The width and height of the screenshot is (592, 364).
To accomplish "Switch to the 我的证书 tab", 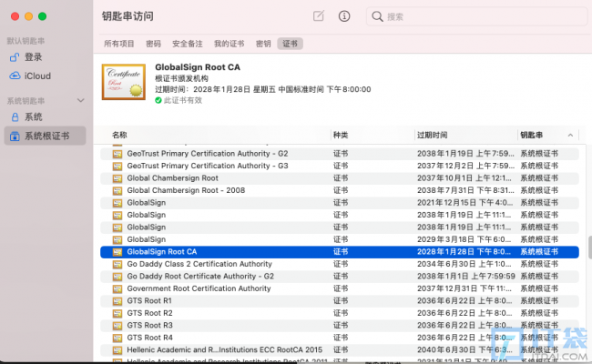I will pos(229,44).
